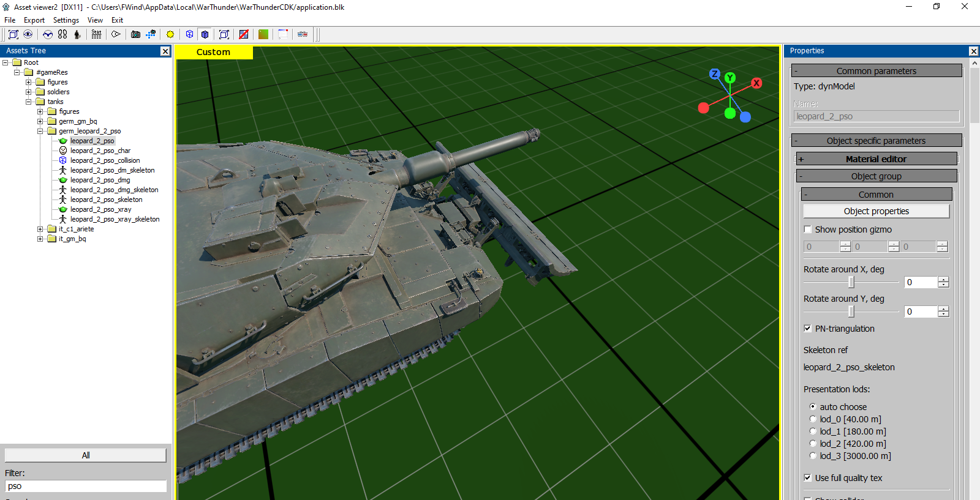Uncheck the PN-triangulation checkbox

click(x=808, y=329)
